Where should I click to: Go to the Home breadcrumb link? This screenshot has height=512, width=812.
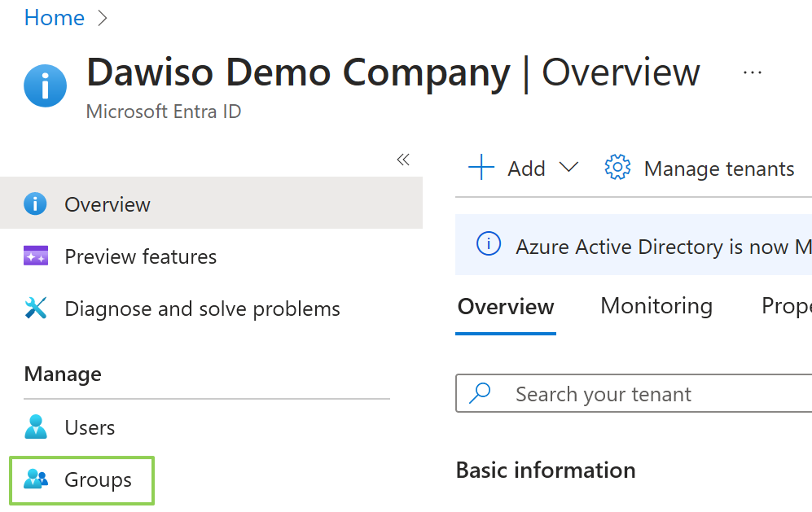pyautogui.click(x=54, y=18)
